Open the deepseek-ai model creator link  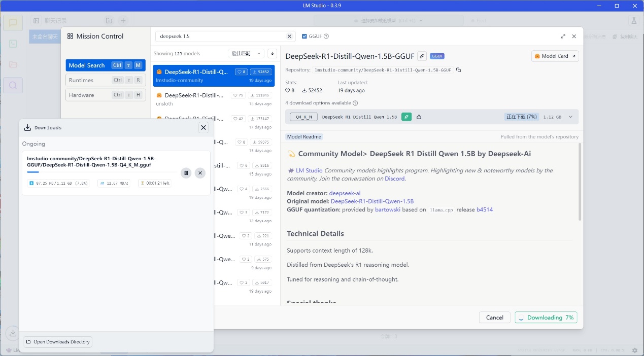(345, 193)
